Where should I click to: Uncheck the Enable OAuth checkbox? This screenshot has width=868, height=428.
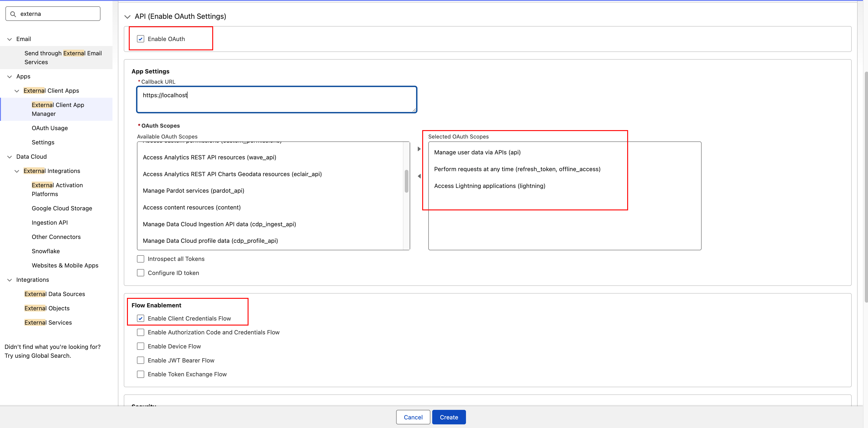point(141,39)
